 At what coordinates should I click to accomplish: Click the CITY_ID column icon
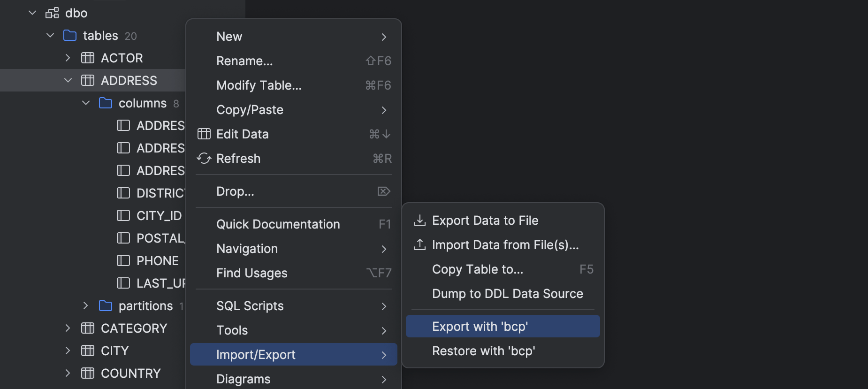(123, 216)
